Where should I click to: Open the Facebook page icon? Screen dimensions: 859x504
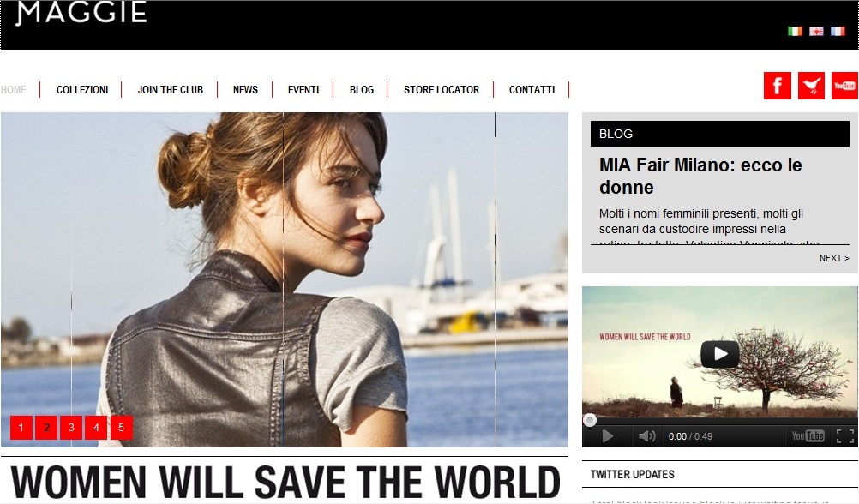click(x=778, y=86)
